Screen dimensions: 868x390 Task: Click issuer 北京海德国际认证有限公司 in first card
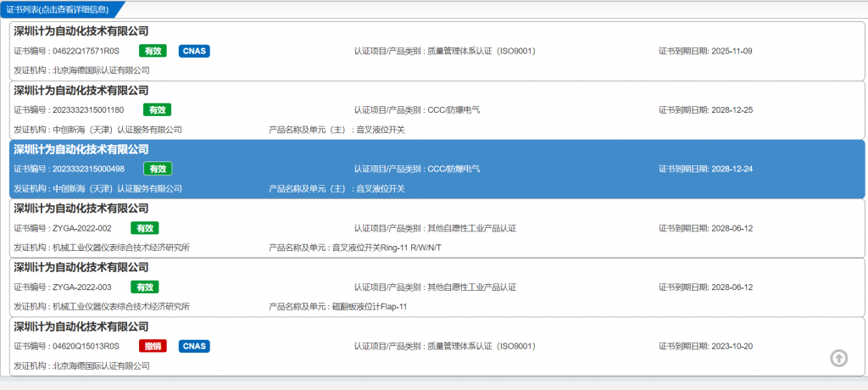[102, 70]
